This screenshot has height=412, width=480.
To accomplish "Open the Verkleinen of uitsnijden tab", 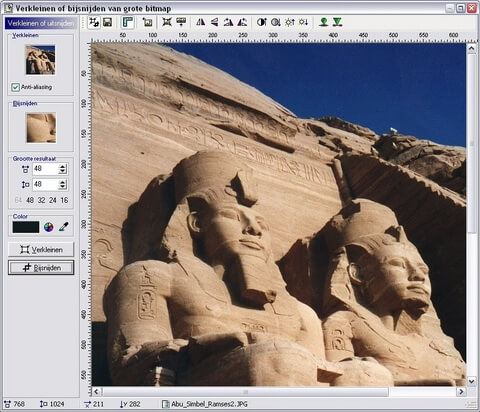I will (40, 23).
